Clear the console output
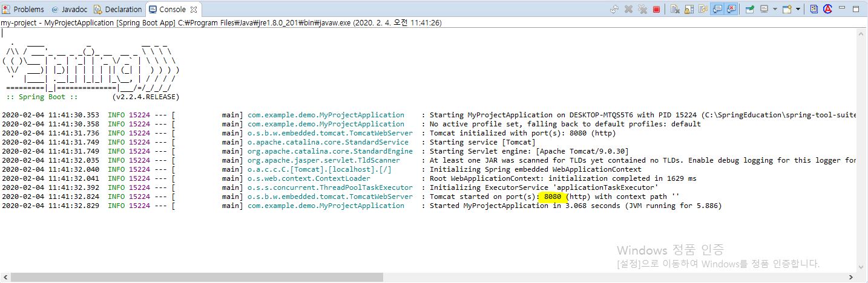The image size is (868, 283). point(675,9)
